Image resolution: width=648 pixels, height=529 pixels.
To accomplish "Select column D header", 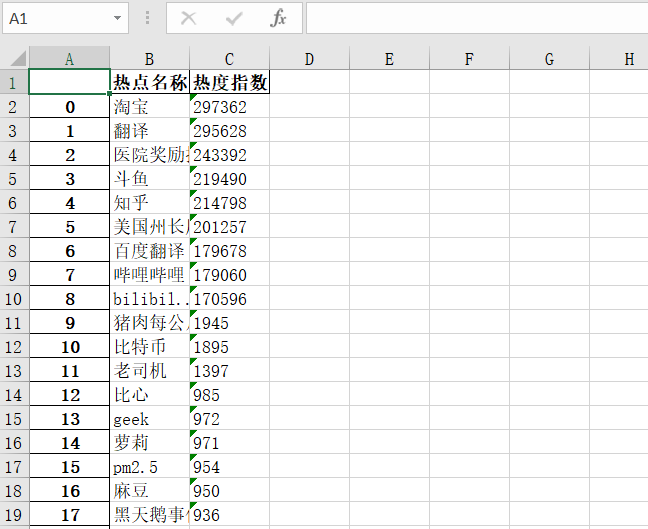I will coord(309,58).
